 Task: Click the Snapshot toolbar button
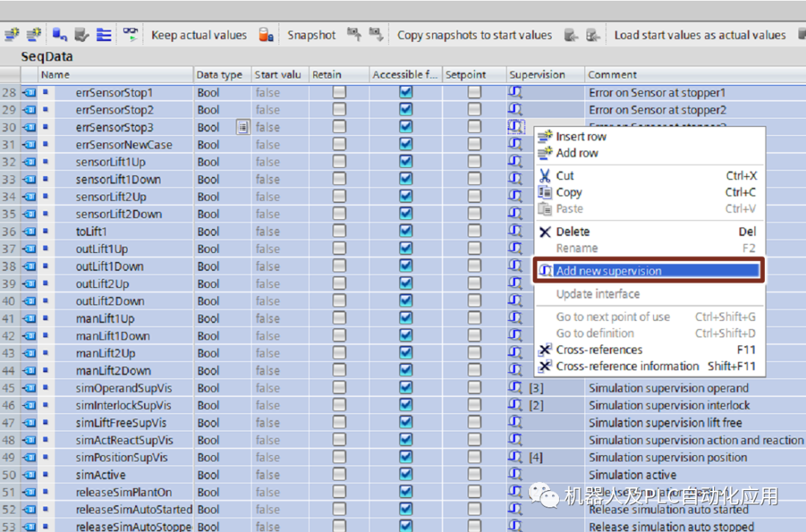pyautogui.click(x=311, y=35)
